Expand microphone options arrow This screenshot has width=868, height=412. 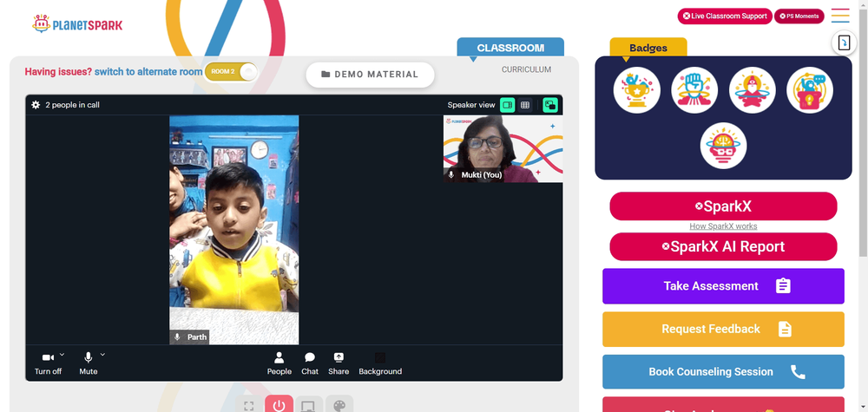(102, 355)
